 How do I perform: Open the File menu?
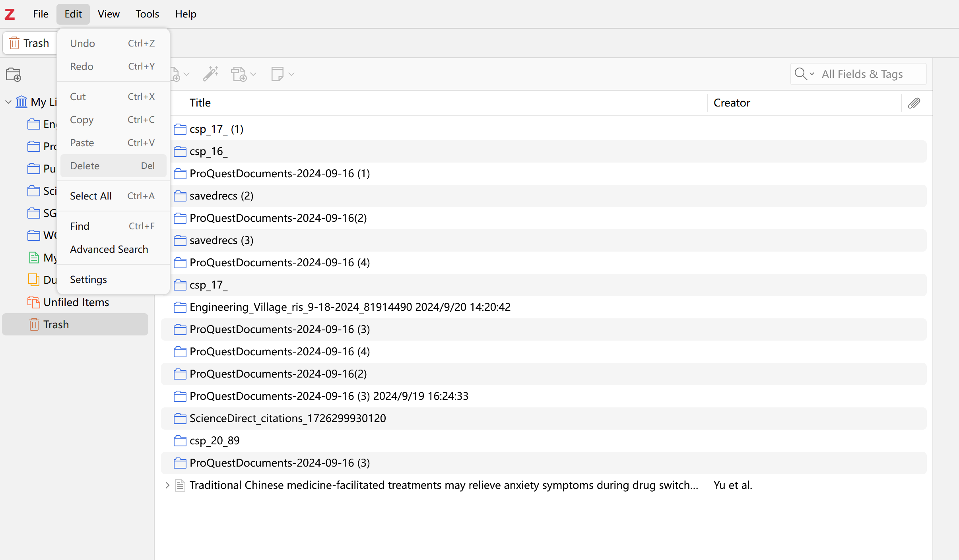point(41,14)
